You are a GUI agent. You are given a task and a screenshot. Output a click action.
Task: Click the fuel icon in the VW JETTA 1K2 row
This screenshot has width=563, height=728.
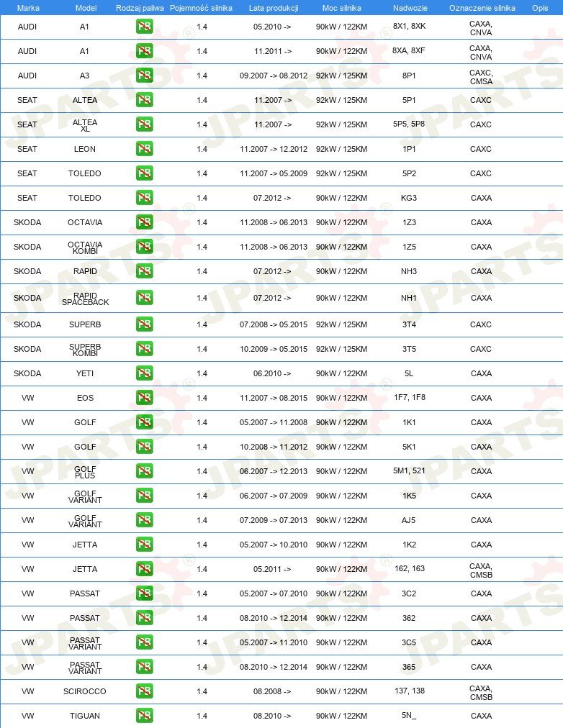(145, 544)
